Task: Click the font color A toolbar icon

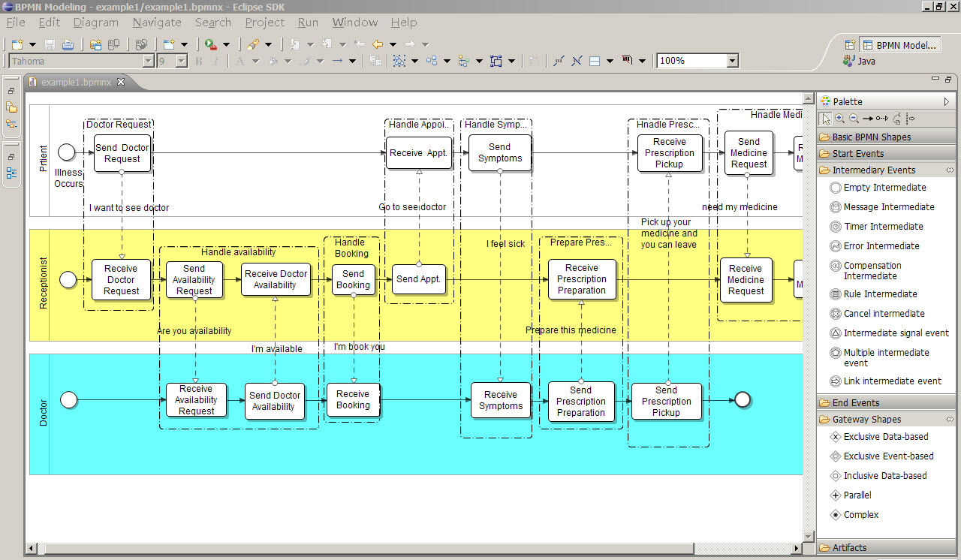Action: [240, 61]
